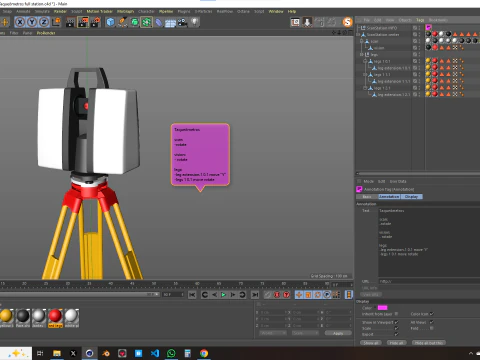Viewport: 480px width, 360px height.
Task: Click the blue Bend deformer icon
Action: (159, 22)
